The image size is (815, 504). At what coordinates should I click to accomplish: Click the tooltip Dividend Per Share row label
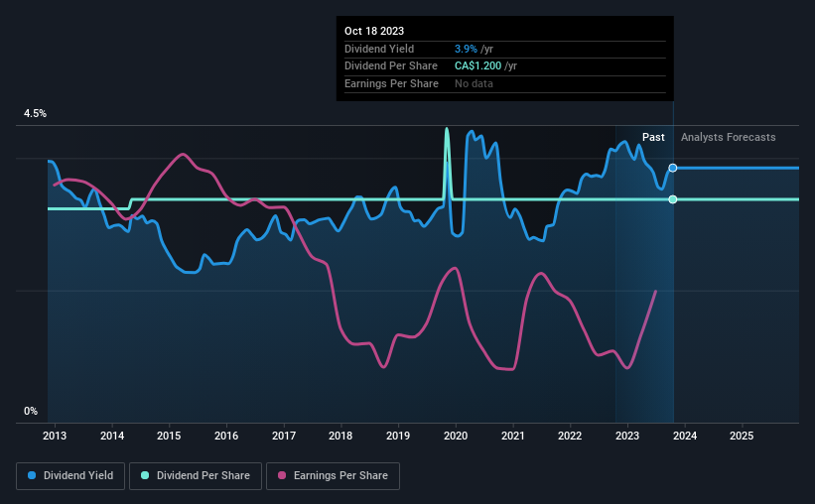(391, 66)
